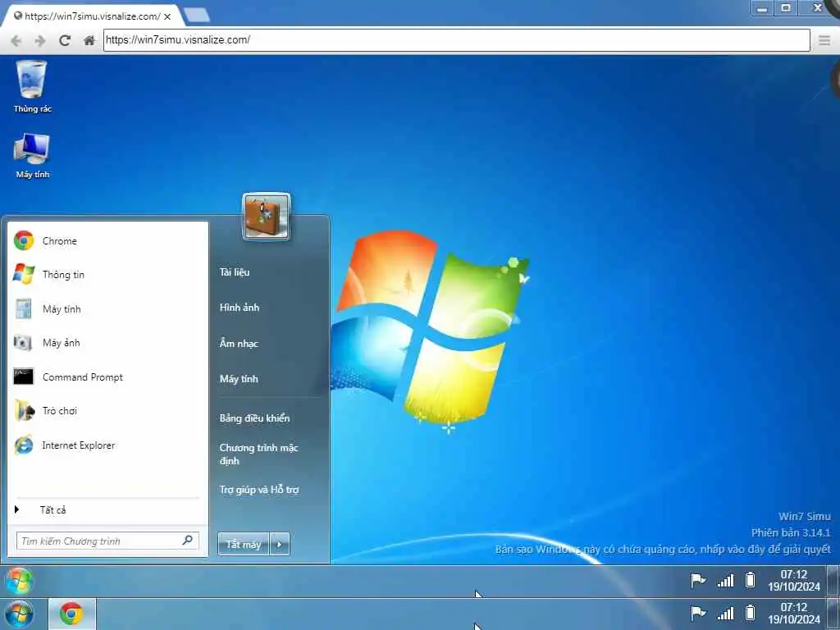Click browser Home button
Image resolution: width=840 pixels, height=630 pixels.
89,40
